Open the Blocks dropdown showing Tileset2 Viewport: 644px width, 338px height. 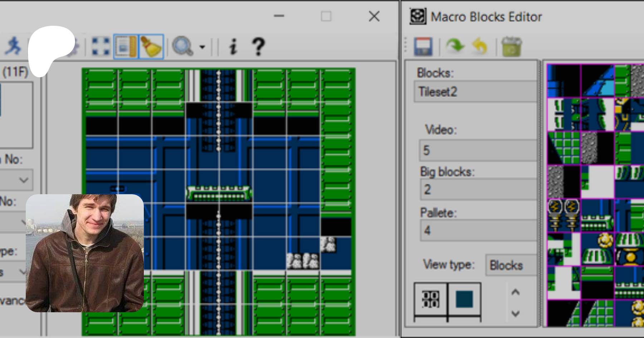[x=476, y=92]
